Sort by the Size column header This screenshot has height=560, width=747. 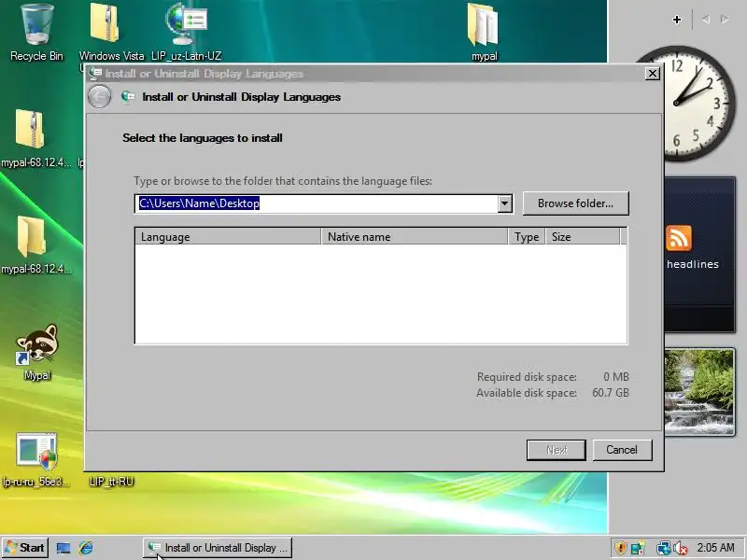tap(583, 237)
